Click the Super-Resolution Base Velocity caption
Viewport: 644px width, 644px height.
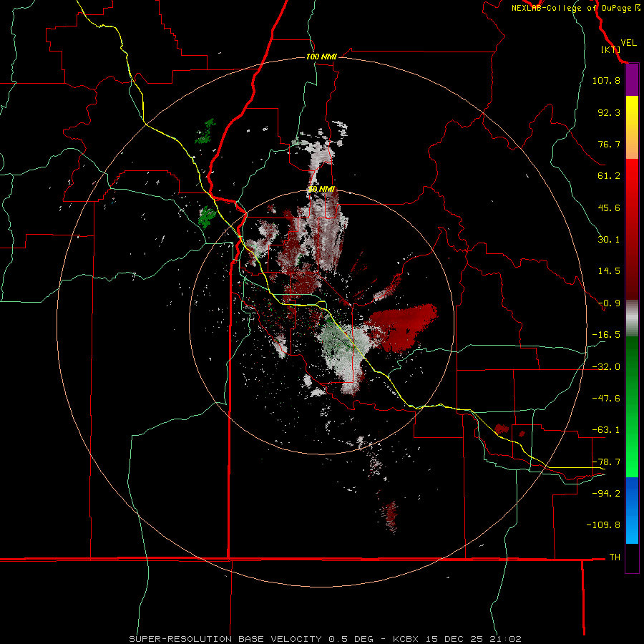click(x=325, y=639)
